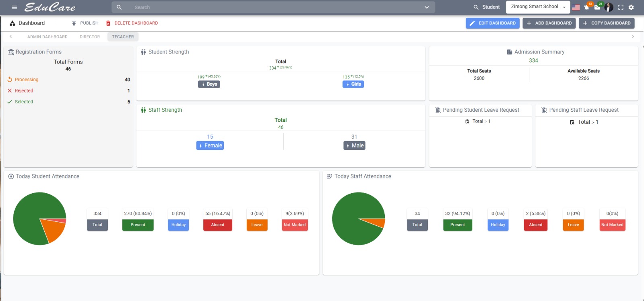Viewport: 644px width, 301px height.
Task: Click Pending Staff Leave Request icon
Action: click(544, 110)
